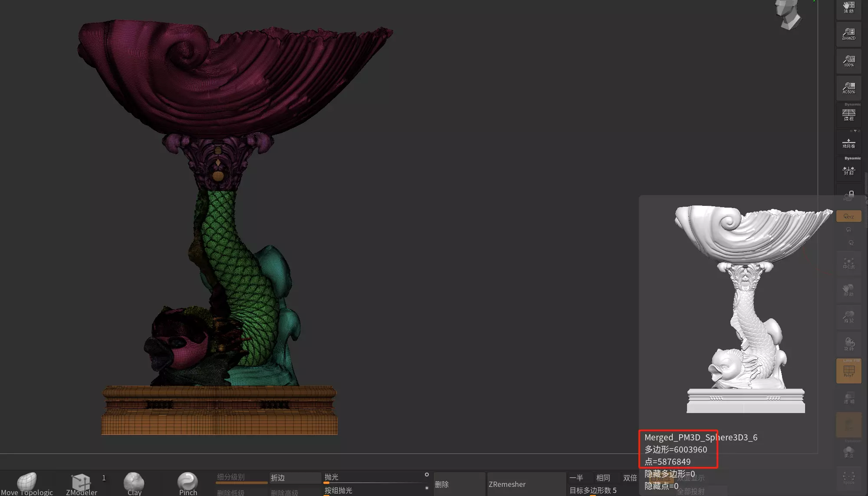Toggle XYZ rotation mode
868x496 pixels.
(848, 216)
